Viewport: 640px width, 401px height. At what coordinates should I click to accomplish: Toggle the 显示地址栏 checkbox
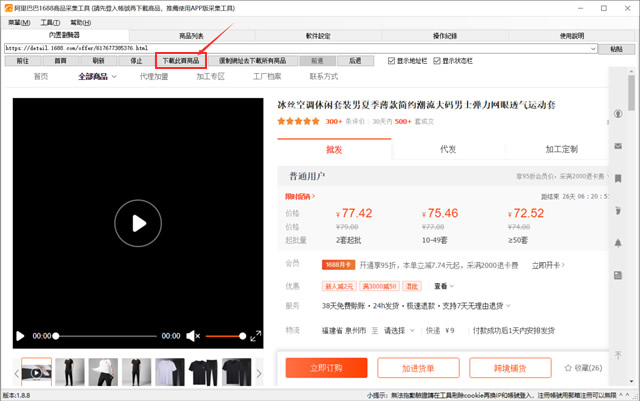tap(392, 60)
